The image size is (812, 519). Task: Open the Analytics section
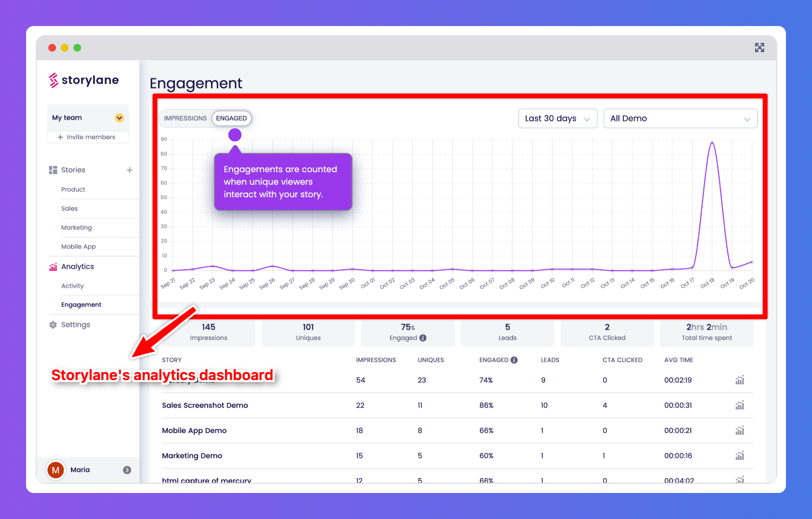click(77, 267)
